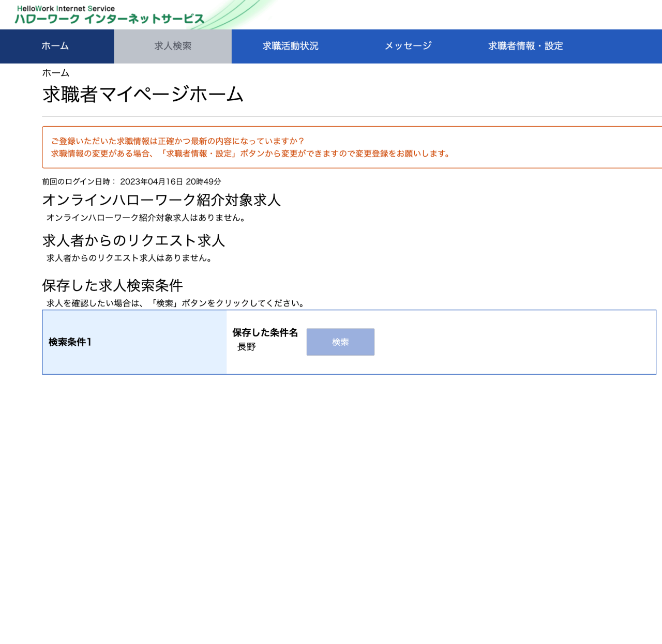Click the HelloWork Internet Service logo

(110, 15)
